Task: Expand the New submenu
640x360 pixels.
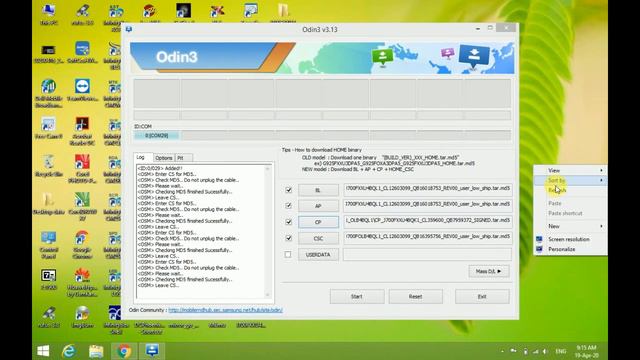Action: click(570, 226)
